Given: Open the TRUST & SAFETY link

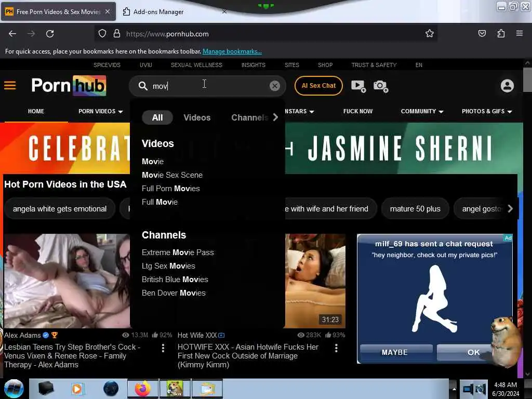Looking at the screenshot, I should click(x=374, y=65).
